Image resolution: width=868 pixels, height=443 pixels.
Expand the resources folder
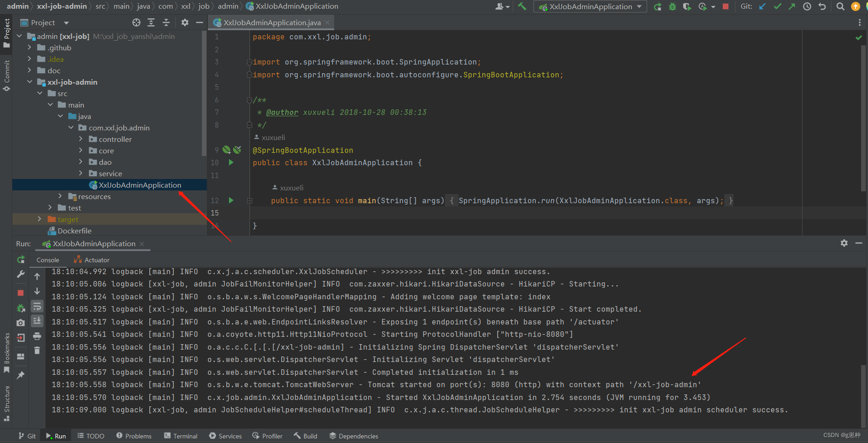tap(60, 196)
